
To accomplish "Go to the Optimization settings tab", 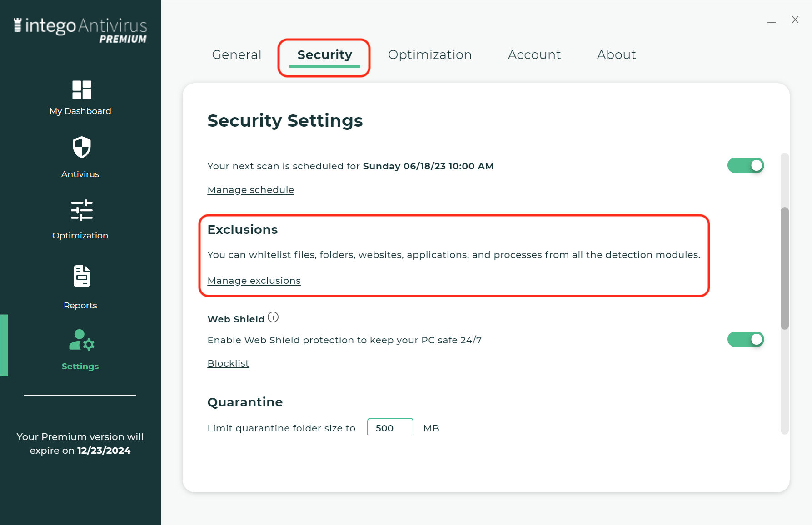I will [x=430, y=55].
